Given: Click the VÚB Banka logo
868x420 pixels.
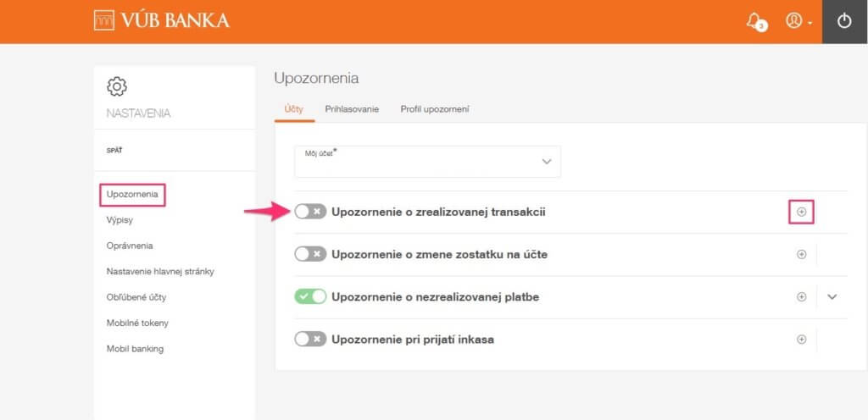Looking at the screenshot, I should pyautogui.click(x=162, y=20).
